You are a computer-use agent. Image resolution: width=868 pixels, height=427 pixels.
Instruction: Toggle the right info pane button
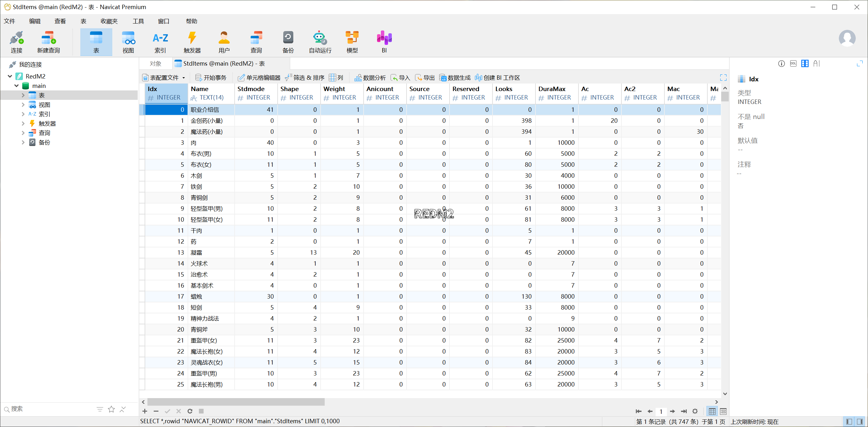(x=860, y=422)
